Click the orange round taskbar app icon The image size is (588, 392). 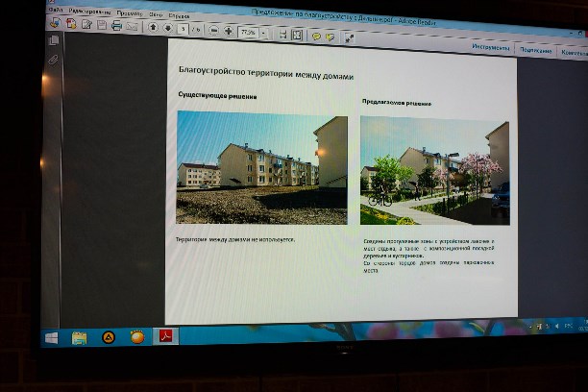pyautogui.click(x=137, y=337)
